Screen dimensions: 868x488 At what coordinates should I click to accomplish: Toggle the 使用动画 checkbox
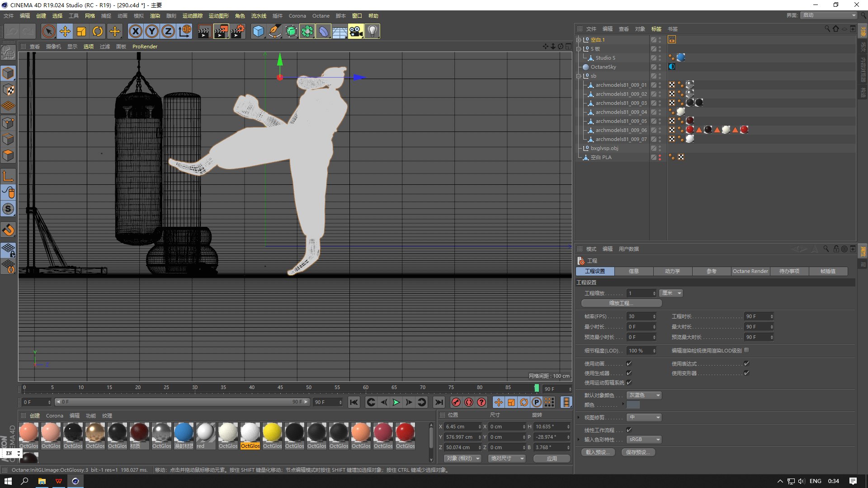click(629, 364)
